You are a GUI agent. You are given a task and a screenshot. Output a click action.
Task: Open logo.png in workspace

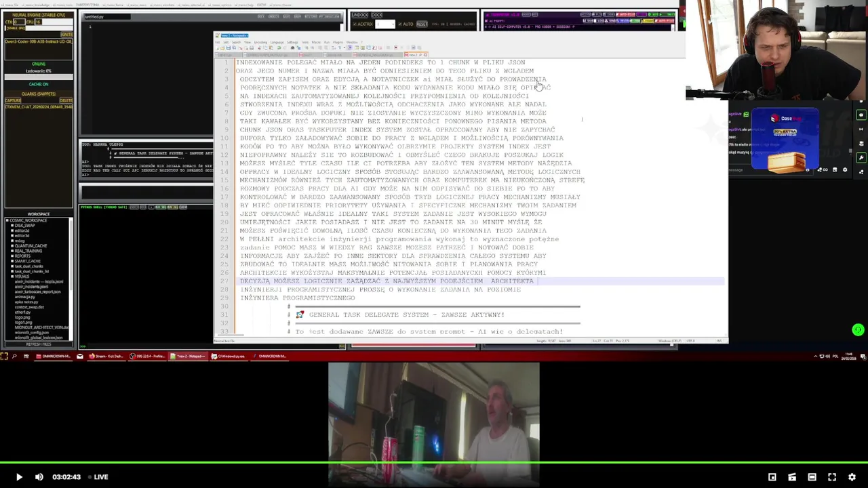coord(22,317)
